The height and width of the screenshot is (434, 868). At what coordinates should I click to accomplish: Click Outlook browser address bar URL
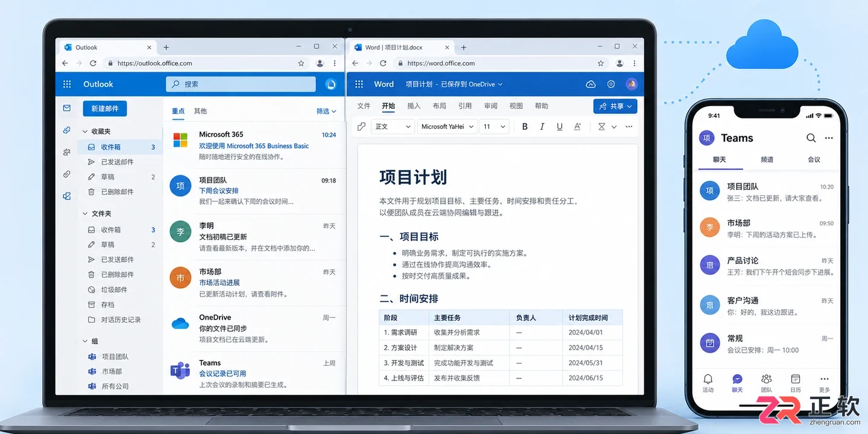155,63
